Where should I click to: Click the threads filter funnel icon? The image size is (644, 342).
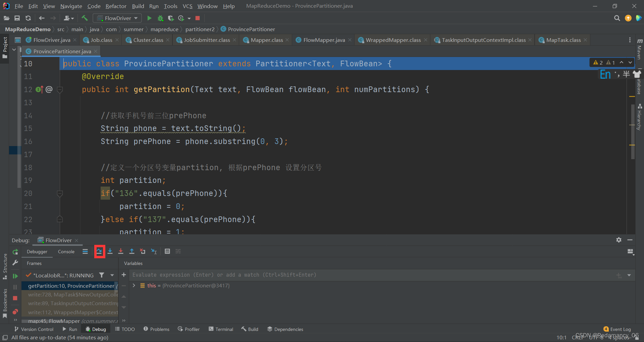point(101,275)
